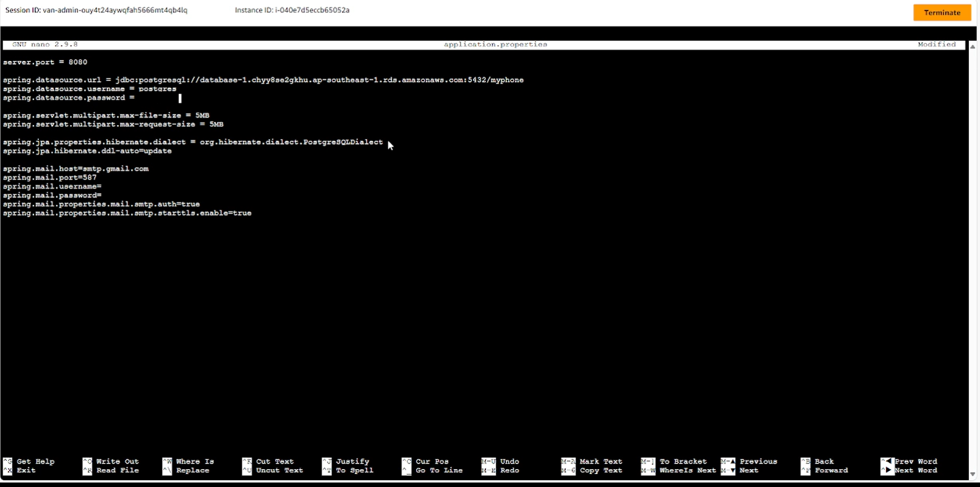The height and width of the screenshot is (487, 980).
Task: Click the Go To Line shortcut label
Action: [439, 470]
